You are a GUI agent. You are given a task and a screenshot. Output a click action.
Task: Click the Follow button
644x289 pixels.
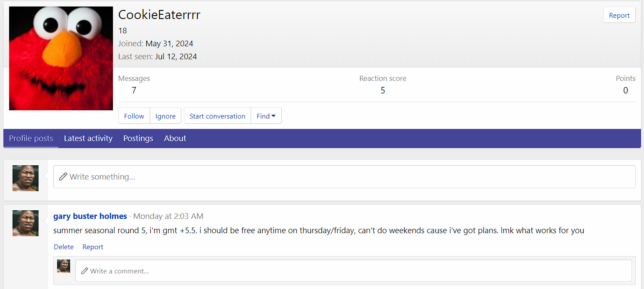pos(134,116)
